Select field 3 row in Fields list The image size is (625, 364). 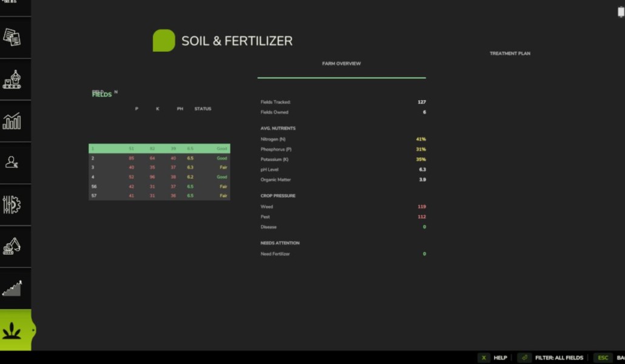[159, 167]
